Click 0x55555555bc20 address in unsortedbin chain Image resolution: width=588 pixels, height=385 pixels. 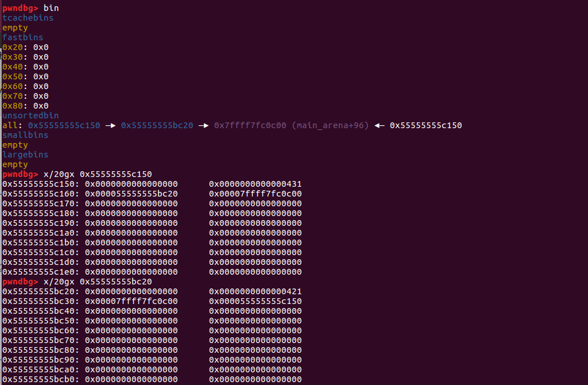click(x=157, y=125)
